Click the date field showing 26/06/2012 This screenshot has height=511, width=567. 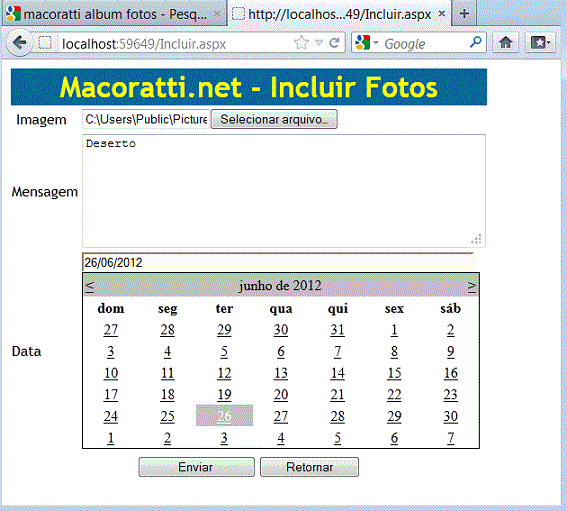[278, 262]
